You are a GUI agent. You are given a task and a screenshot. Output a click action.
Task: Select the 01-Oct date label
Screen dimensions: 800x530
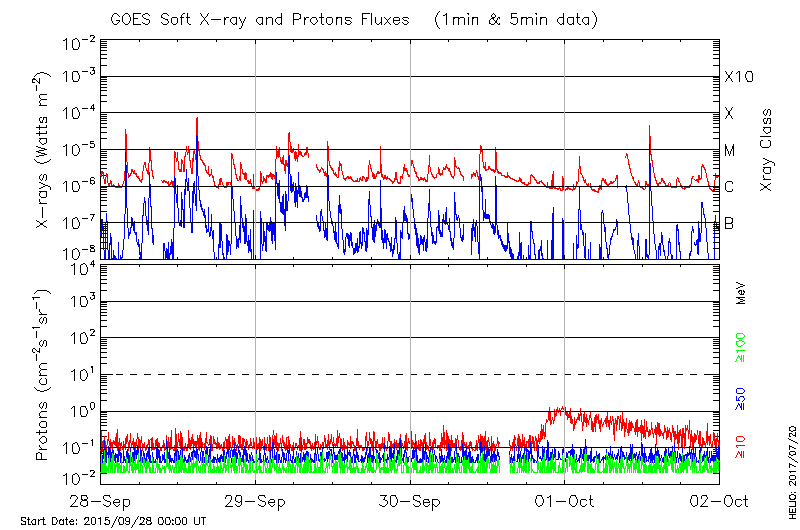pos(565,499)
